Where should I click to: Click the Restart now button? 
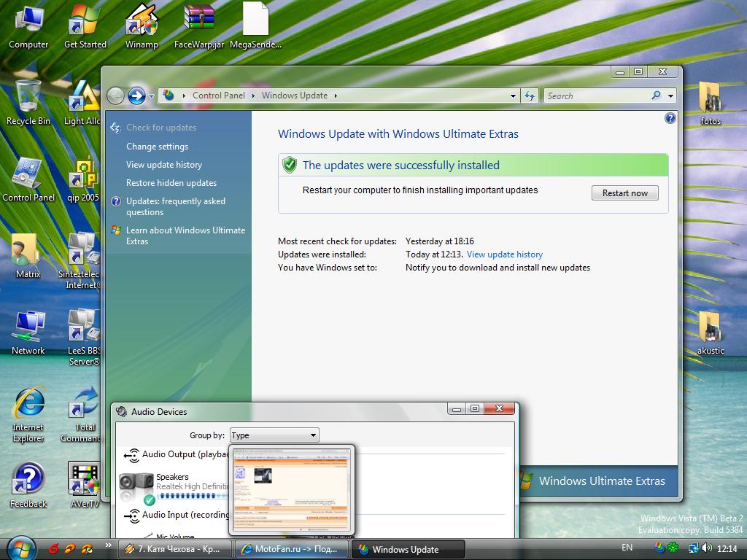pos(624,192)
